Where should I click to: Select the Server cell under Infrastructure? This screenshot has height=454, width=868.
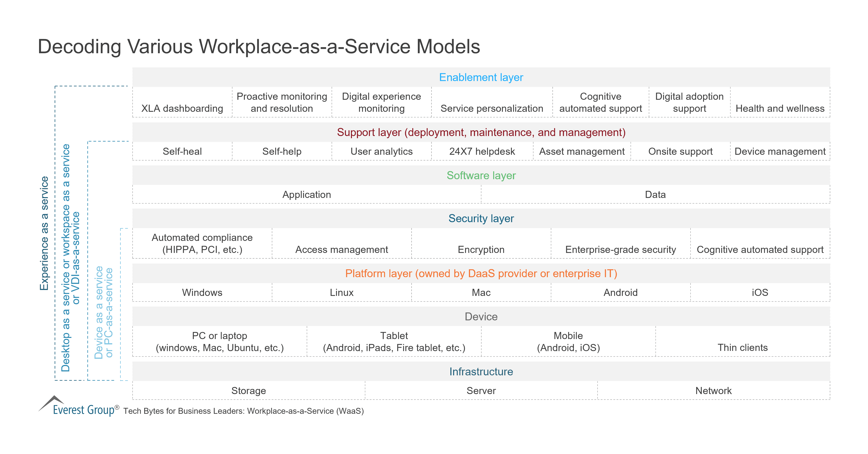pyautogui.click(x=481, y=391)
